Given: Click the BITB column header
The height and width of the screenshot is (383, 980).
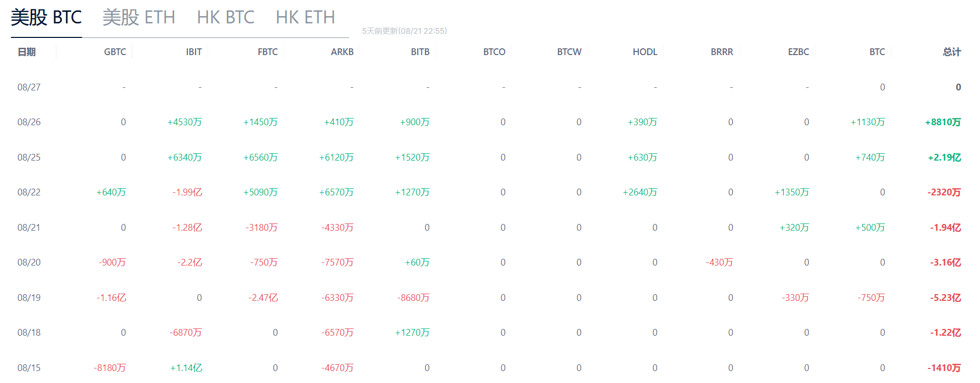Looking at the screenshot, I should 420,52.
